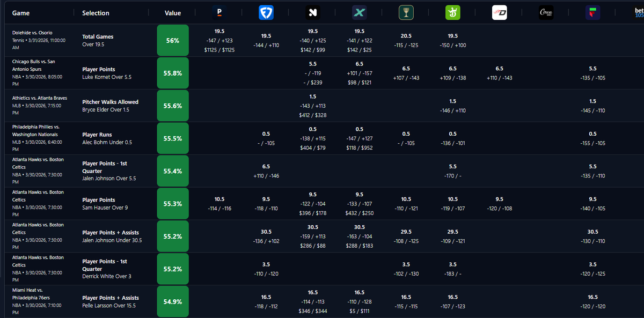The height and width of the screenshot is (318, 644).
Task: Click the -120 / -108 odds cell
Action: pos(500,209)
